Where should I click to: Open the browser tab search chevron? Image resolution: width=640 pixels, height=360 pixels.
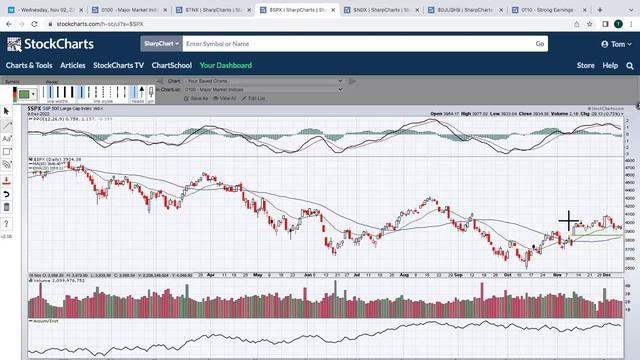[x=631, y=10]
